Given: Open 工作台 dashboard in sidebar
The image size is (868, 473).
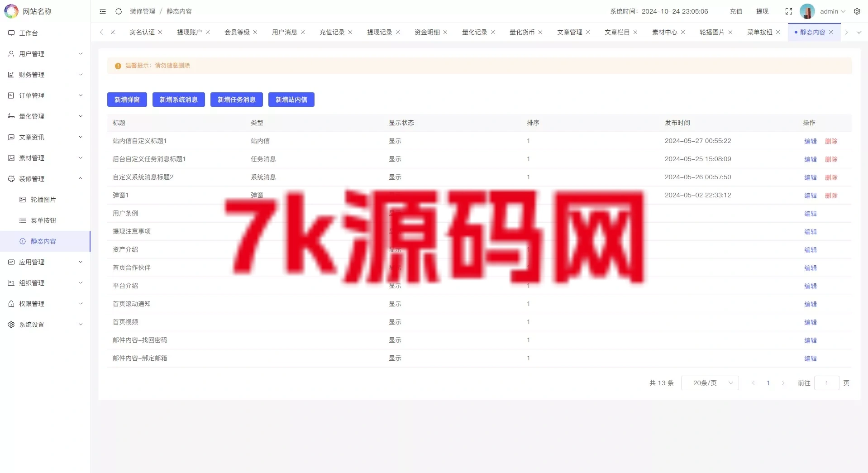Looking at the screenshot, I should point(45,33).
